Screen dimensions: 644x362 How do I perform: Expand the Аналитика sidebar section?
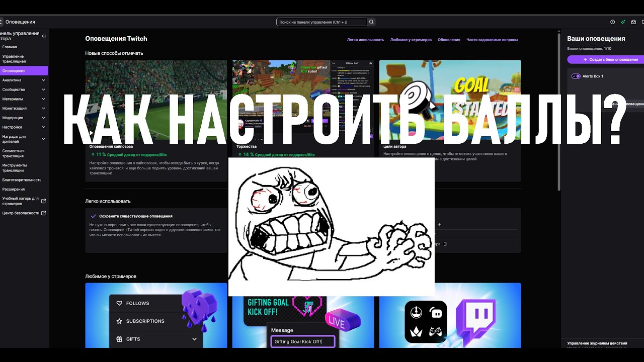(x=43, y=80)
